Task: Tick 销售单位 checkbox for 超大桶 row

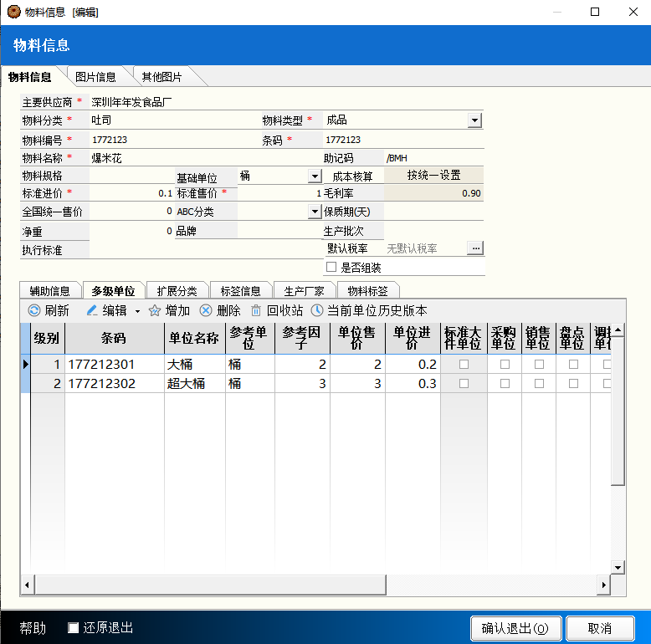Action: click(539, 383)
